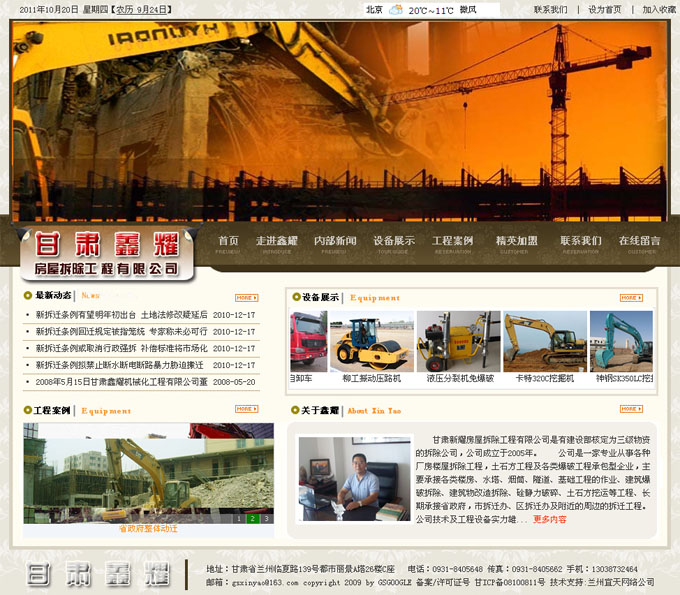Open MORE icon in 关于鑫耀 section
This screenshot has width=680, height=595.
coord(630,409)
